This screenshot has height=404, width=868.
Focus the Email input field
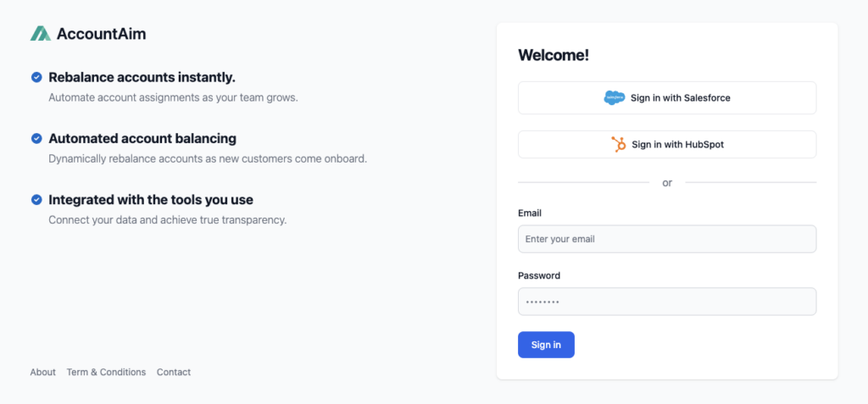coord(667,239)
